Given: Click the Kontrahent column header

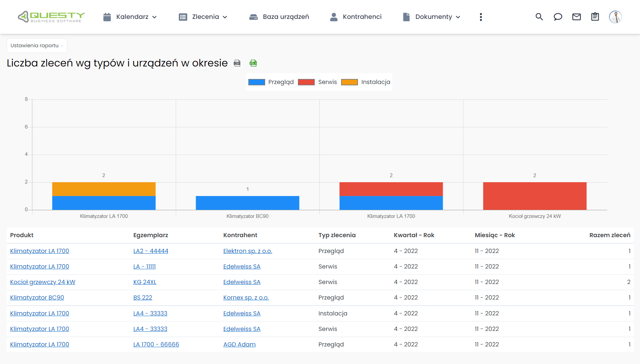Looking at the screenshot, I should pos(240,235).
